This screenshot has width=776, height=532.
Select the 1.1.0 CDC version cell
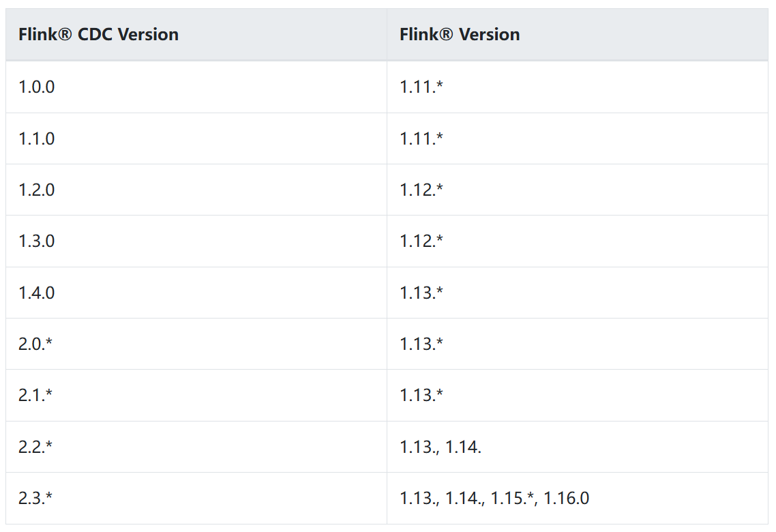pos(196,138)
